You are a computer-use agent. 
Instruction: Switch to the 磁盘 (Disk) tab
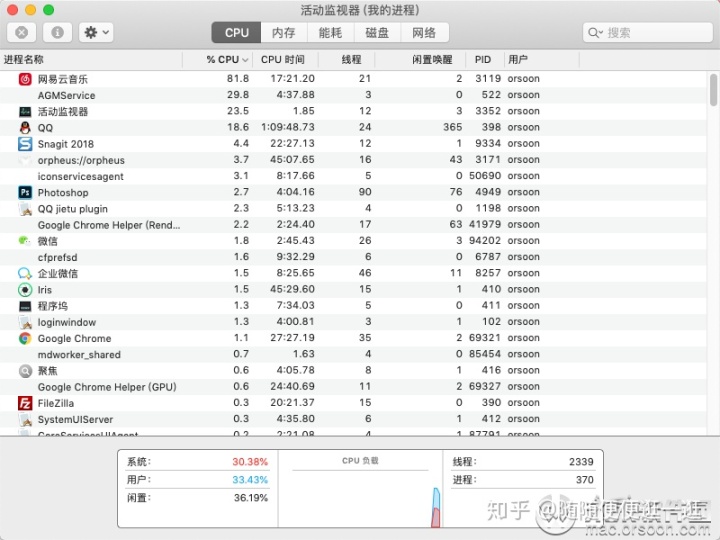tap(377, 33)
